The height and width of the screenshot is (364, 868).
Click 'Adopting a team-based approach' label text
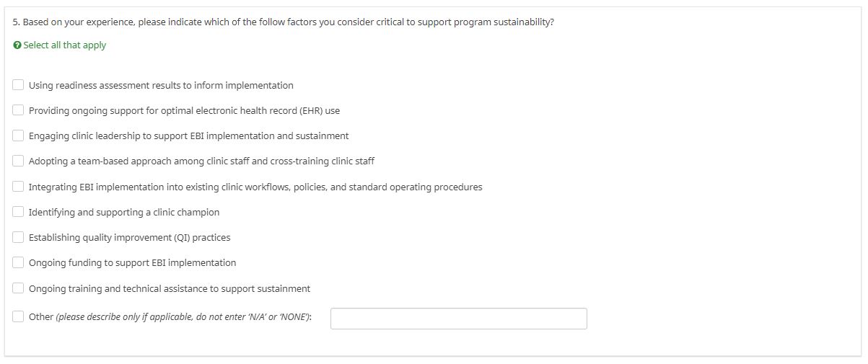point(201,161)
